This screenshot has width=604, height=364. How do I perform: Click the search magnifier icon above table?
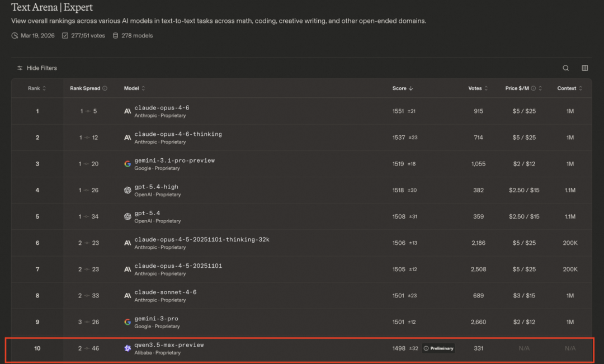pos(565,68)
